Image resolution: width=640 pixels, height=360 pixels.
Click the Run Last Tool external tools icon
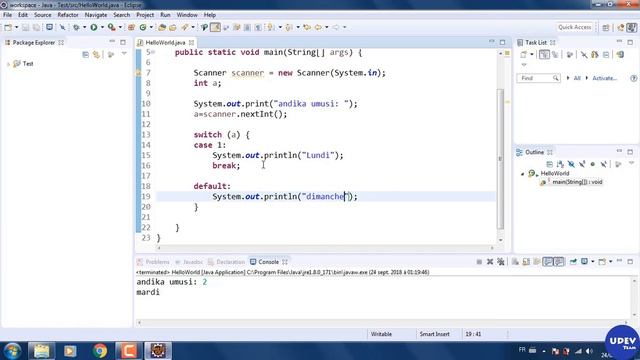[x=111, y=27]
